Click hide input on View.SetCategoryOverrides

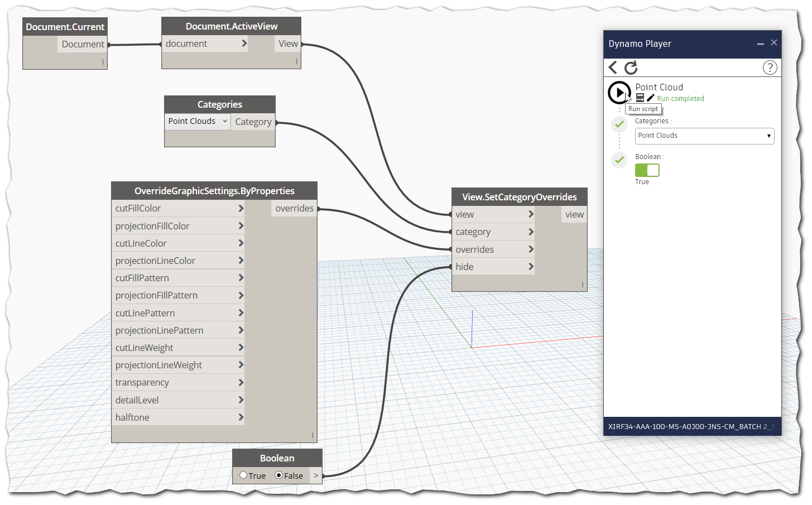(x=493, y=267)
